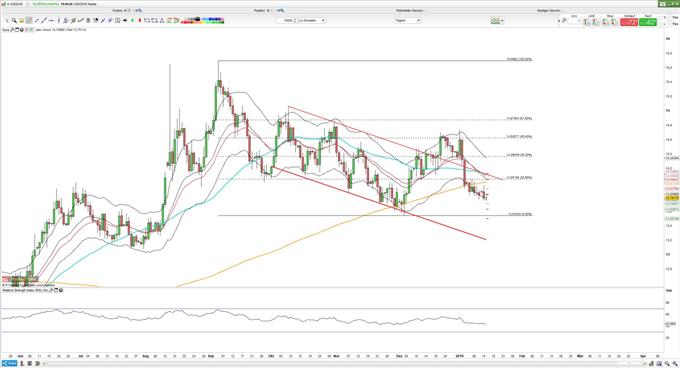Click the green Kauf buy button
This screenshot has width=680, height=368.
point(648,22)
